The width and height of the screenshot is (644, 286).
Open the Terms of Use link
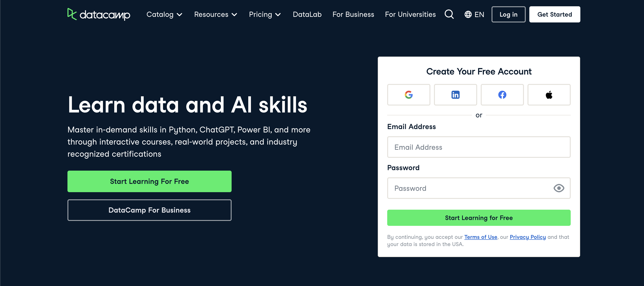tap(481, 237)
